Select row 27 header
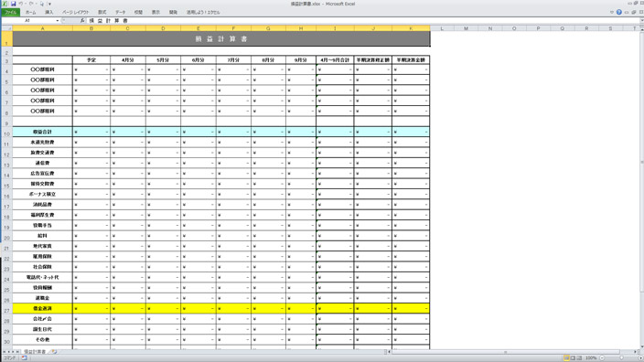The height and width of the screenshot is (362, 644). coord(6,309)
